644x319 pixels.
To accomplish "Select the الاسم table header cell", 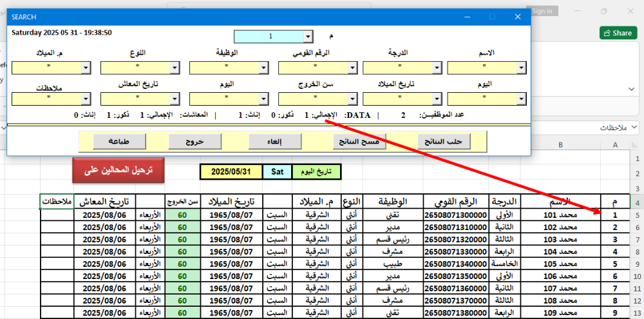I will coord(560,202).
